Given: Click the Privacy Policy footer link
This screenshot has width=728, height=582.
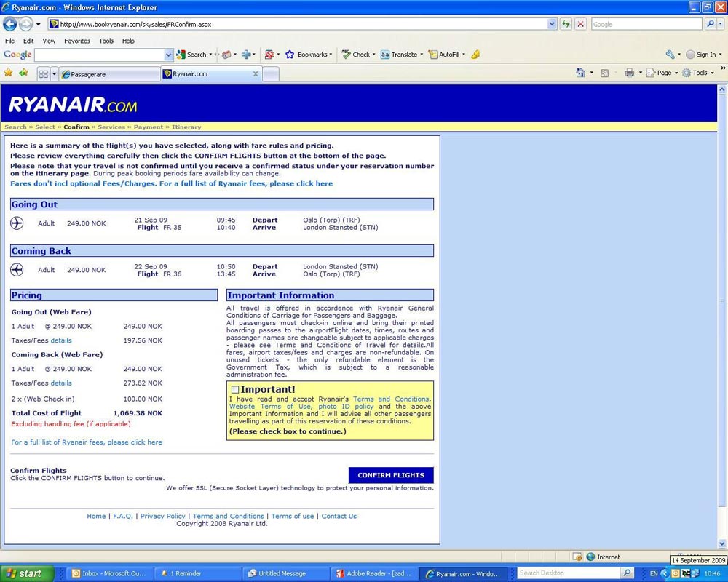Looking at the screenshot, I should (163, 516).
